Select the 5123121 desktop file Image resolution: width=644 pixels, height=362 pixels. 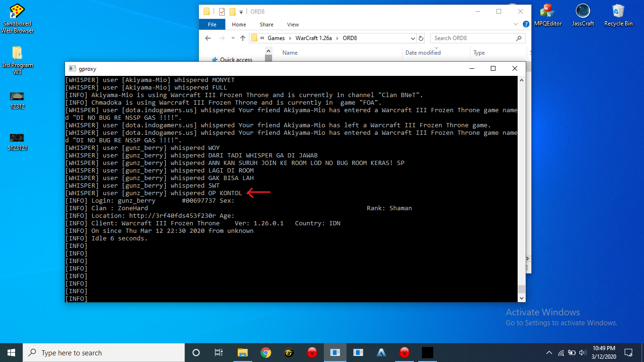tap(17, 141)
